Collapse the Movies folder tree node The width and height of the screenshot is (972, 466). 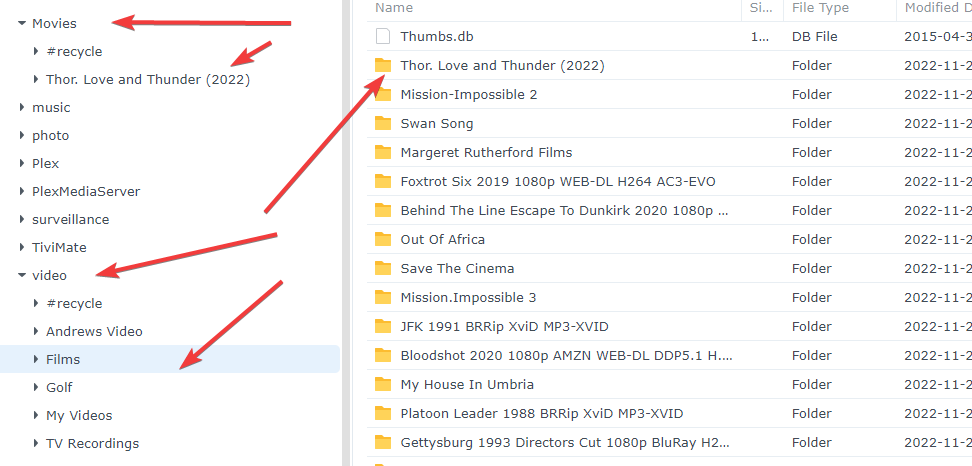click(22, 24)
